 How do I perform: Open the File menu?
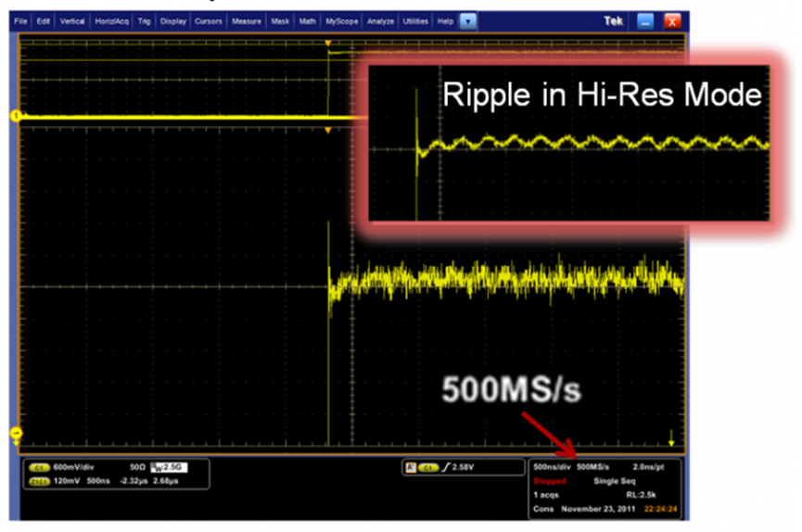coord(21,21)
